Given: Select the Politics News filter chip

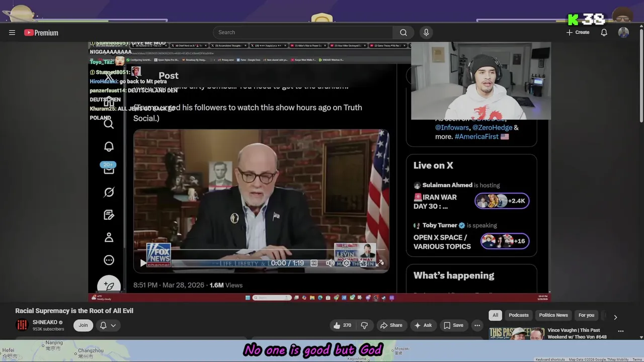Looking at the screenshot, I should click(553, 315).
